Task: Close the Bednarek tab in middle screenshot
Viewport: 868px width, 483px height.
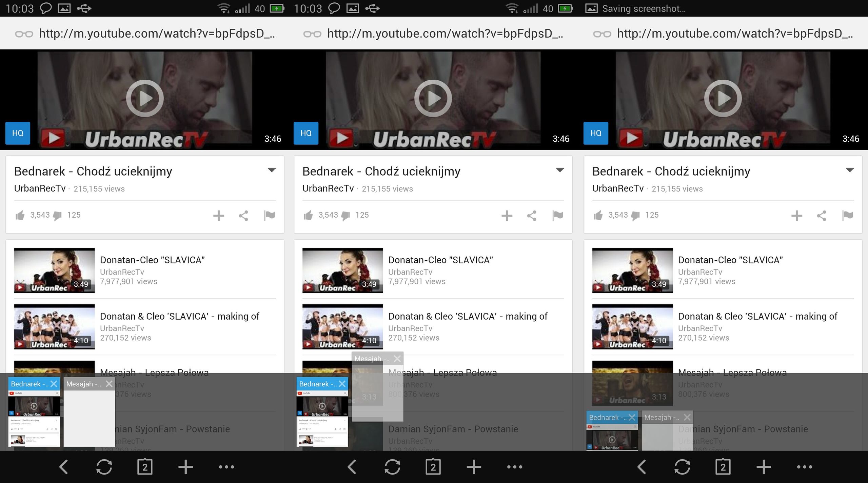Action: 342,384
